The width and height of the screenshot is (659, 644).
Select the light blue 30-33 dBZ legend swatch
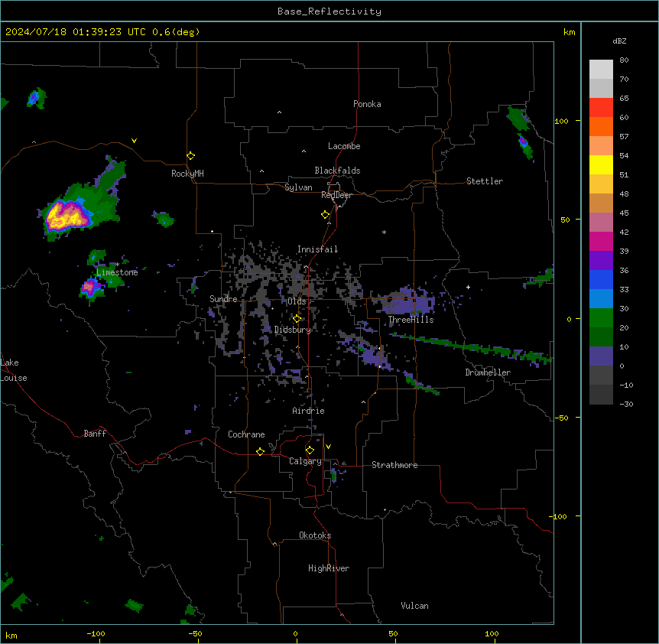tap(601, 298)
